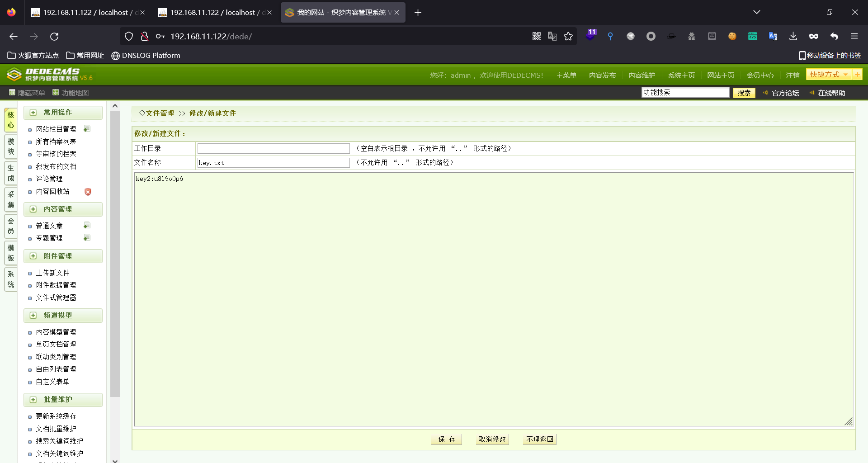Open the 官方论坛 link
This screenshot has height=463, width=868.
tap(785, 93)
